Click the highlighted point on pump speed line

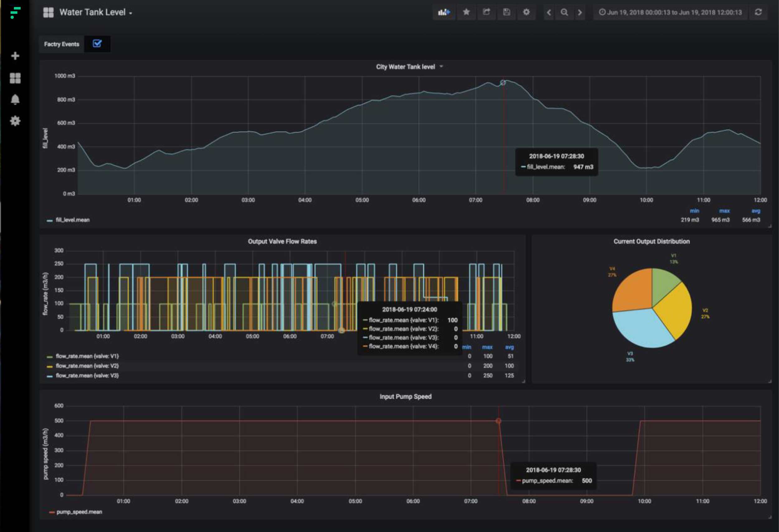tap(498, 421)
